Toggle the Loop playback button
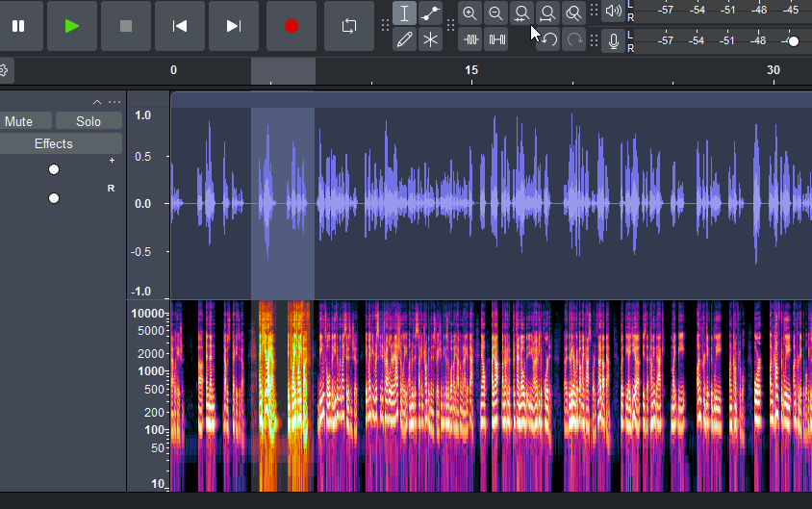 pos(349,26)
